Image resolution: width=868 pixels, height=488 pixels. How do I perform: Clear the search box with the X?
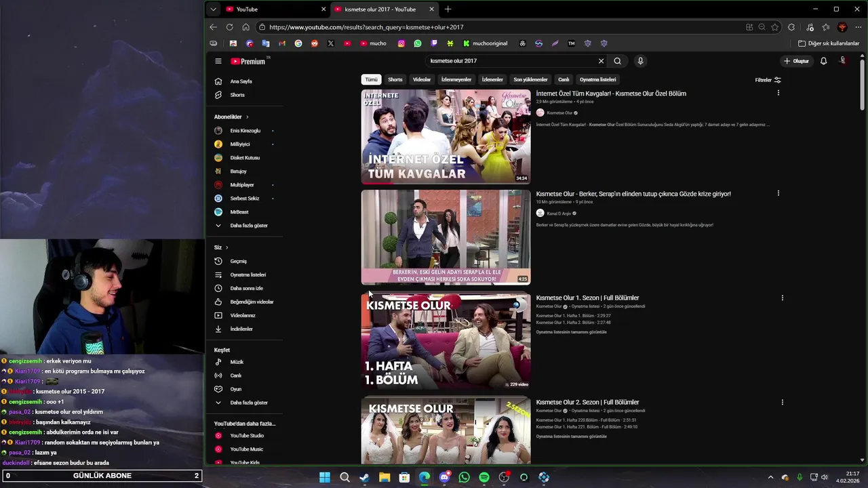601,61
